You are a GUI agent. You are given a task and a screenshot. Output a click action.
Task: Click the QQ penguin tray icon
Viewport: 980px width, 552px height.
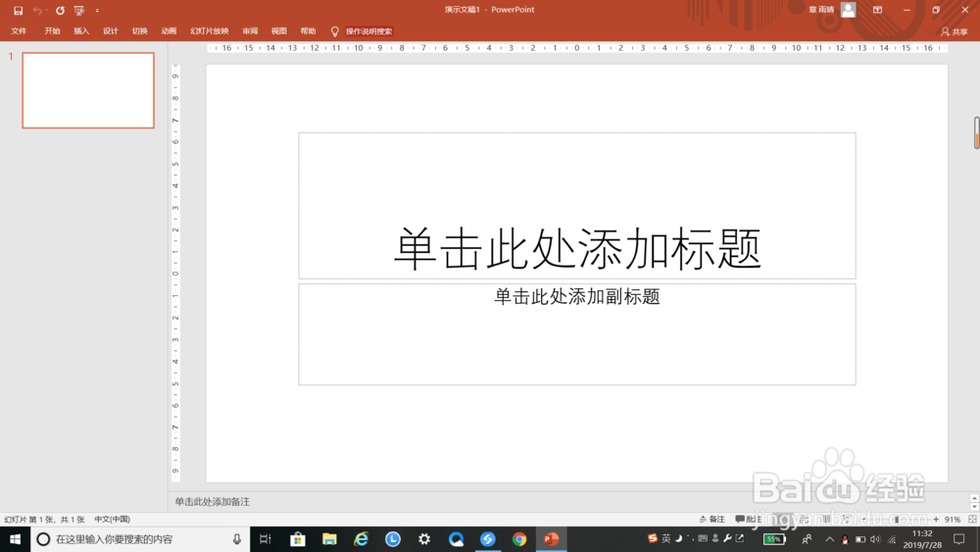click(845, 539)
